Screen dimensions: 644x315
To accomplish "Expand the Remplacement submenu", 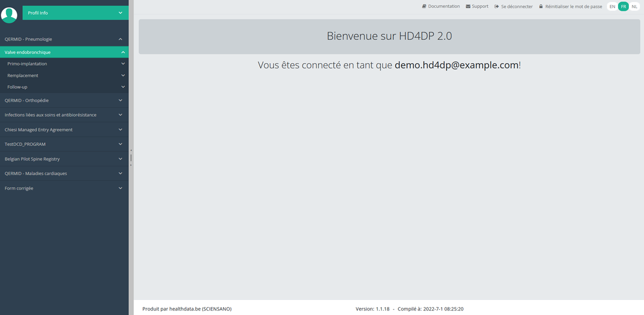I will click(x=64, y=75).
